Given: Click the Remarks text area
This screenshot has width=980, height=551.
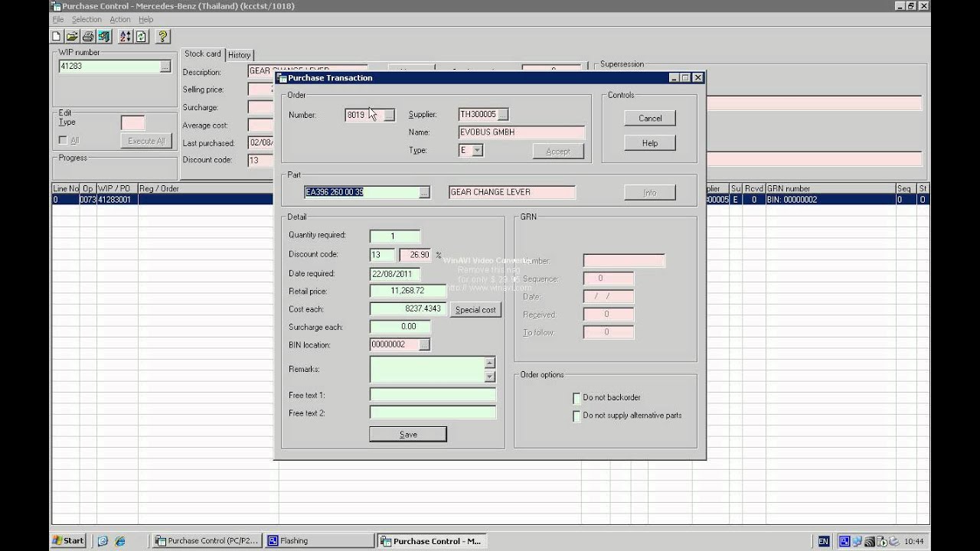Looking at the screenshot, I should (427, 370).
